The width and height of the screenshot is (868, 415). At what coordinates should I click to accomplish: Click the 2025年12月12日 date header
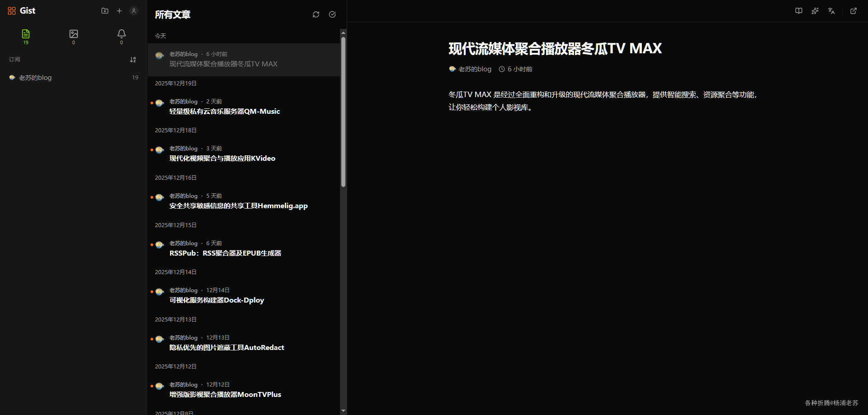tap(176, 367)
